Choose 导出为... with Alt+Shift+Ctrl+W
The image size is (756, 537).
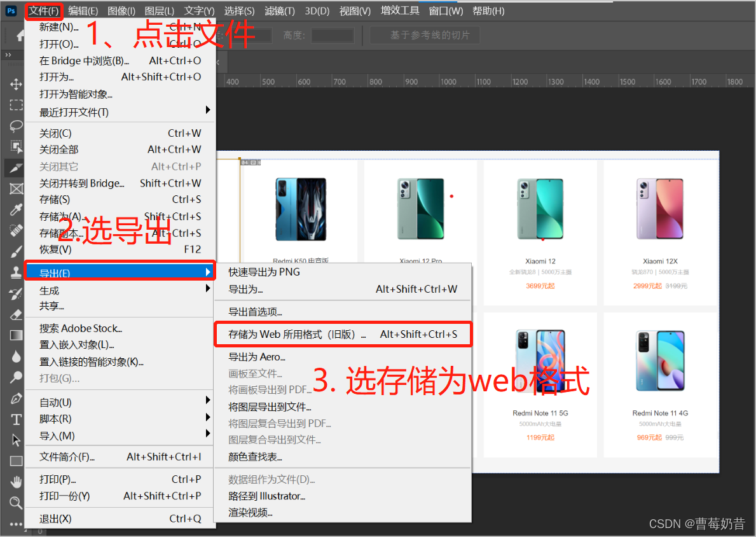point(343,289)
